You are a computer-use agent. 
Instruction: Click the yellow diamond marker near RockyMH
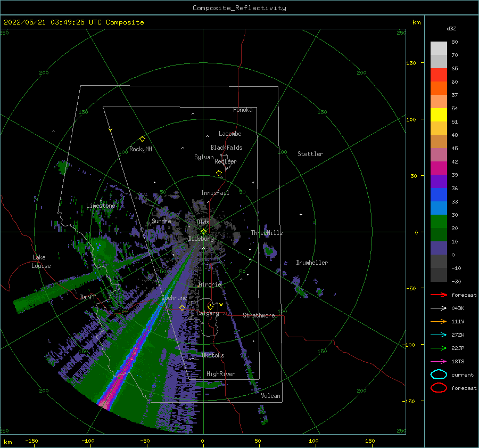142,139
